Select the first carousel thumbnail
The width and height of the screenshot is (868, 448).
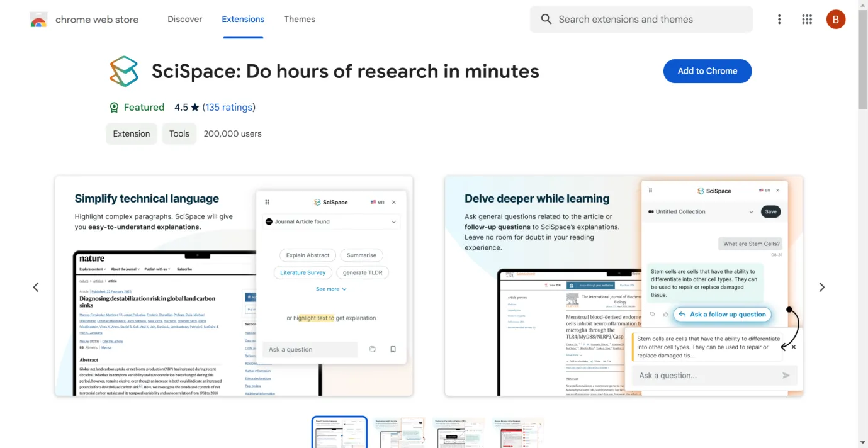339,432
